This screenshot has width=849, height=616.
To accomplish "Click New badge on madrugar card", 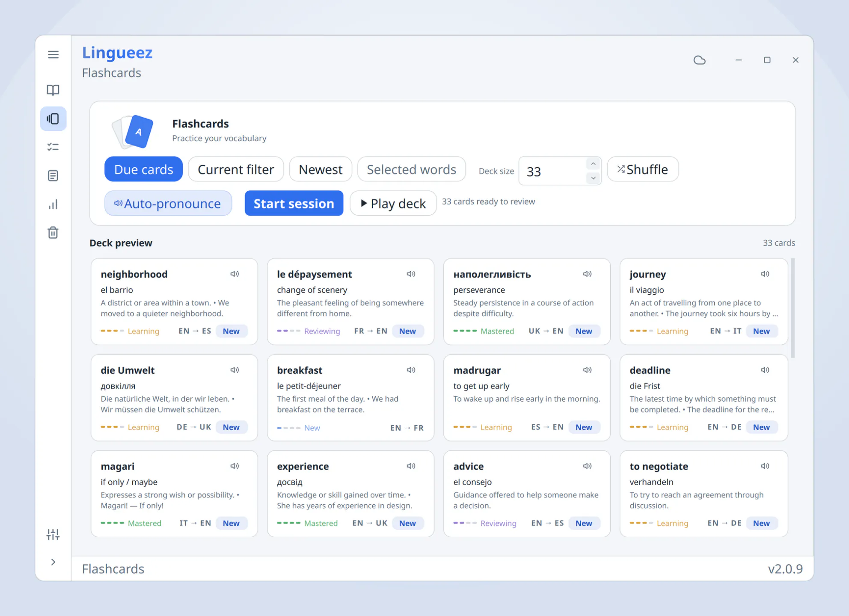I will click(584, 427).
